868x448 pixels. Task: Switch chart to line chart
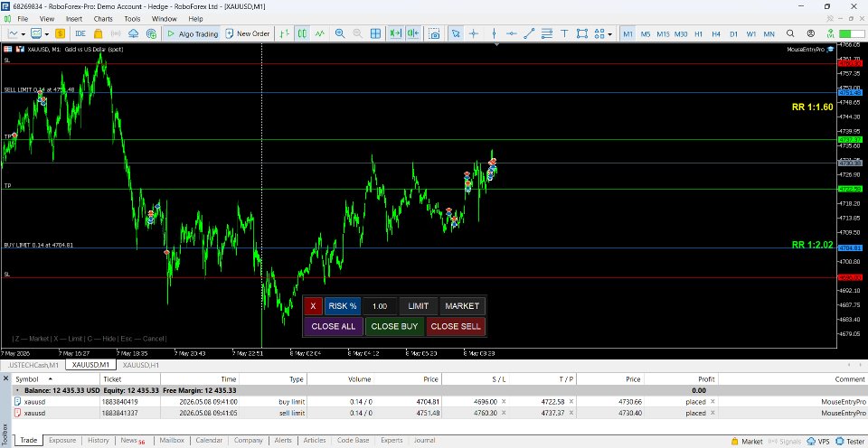pos(320,33)
